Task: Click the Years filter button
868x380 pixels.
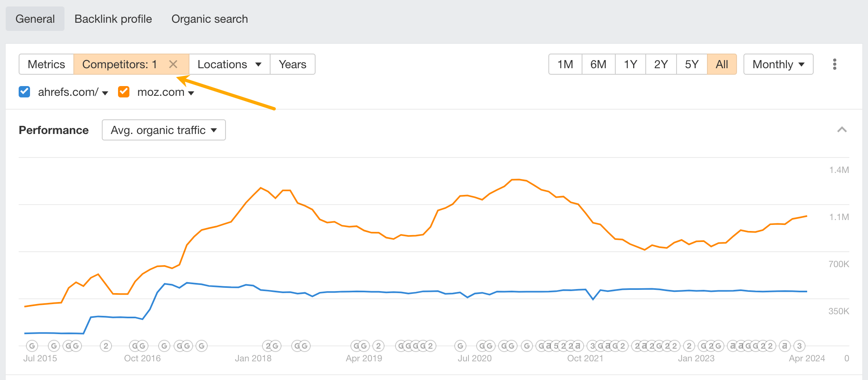Action: [x=292, y=64]
